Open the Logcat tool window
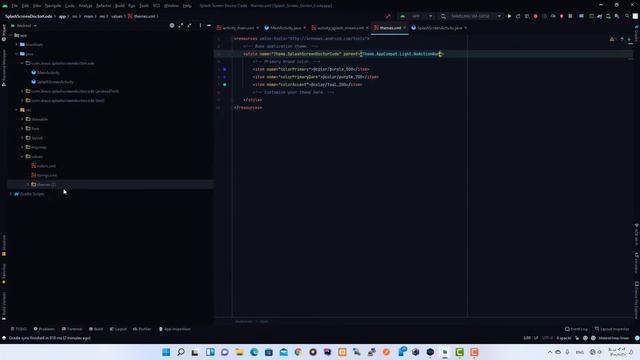This screenshot has height=360, width=640. tap(118, 329)
